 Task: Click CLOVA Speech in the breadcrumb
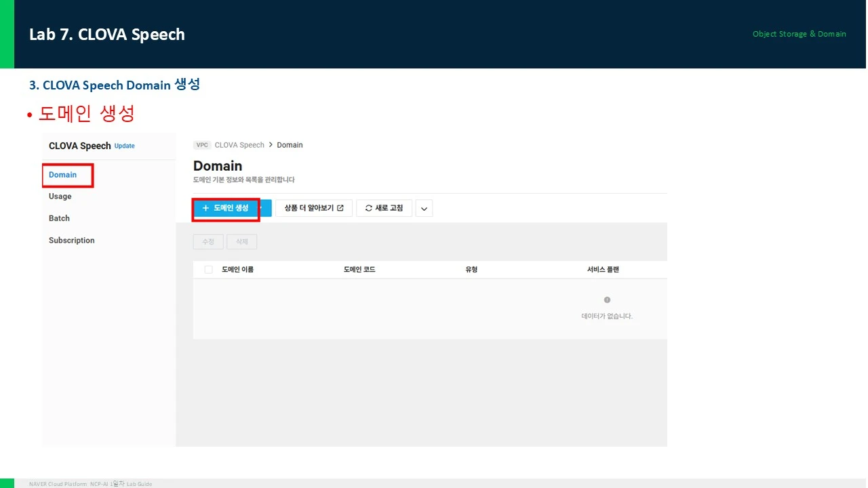239,145
